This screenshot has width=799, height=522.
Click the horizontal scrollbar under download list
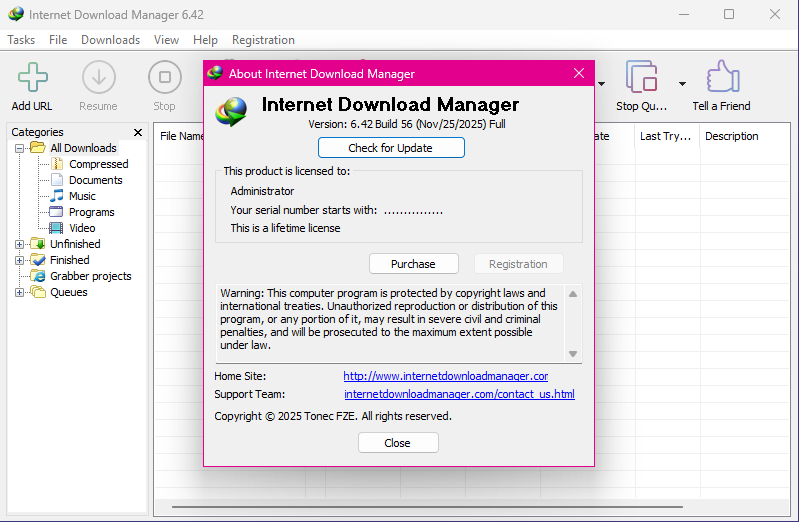427,507
